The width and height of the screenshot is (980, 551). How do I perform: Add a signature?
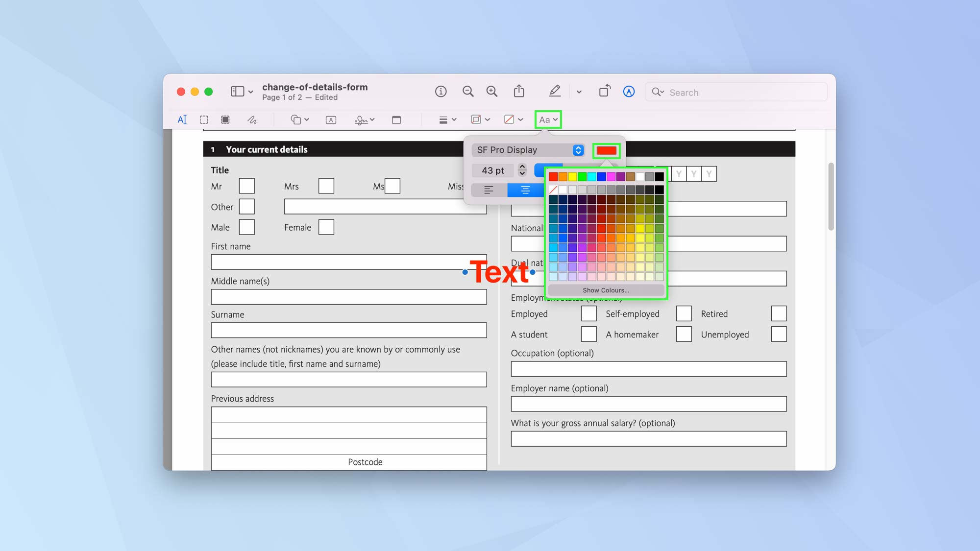(361, 120)
